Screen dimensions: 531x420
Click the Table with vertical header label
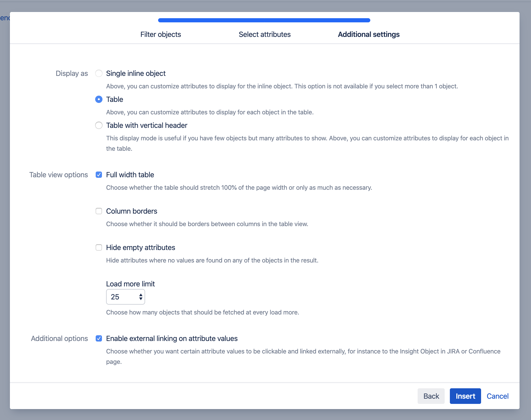(147, 125)
